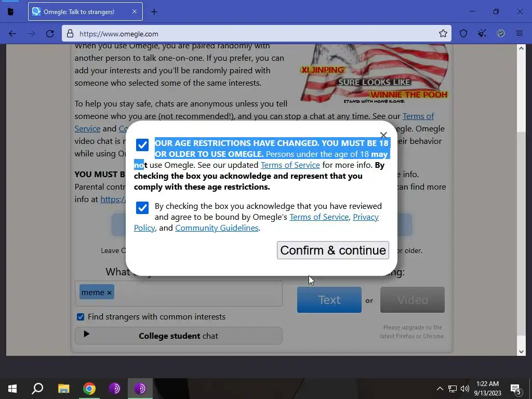Click the vertical page scrollbar thumb
Image resolution: width=532 pixels, height=399 pixels.
(x=521, y=233)
